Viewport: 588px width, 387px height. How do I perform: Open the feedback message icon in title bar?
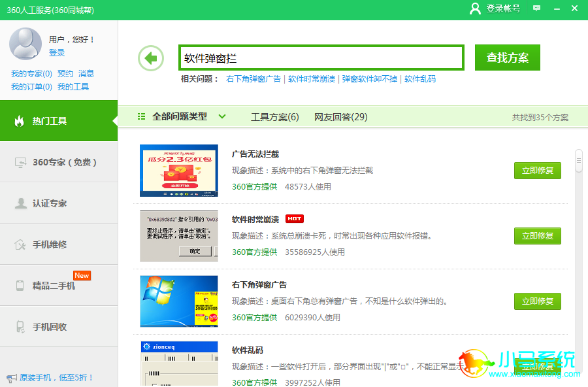pos(536,8)
